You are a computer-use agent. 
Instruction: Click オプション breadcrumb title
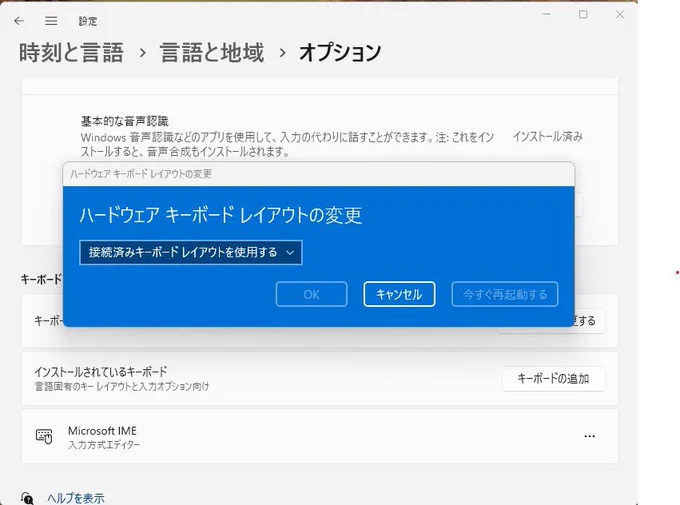tap(340, 53)
